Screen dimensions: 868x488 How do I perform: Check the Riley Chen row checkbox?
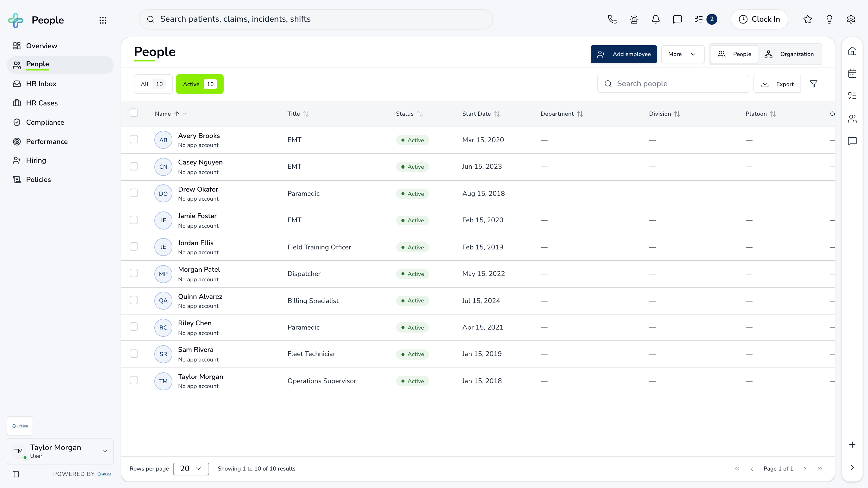134,326
